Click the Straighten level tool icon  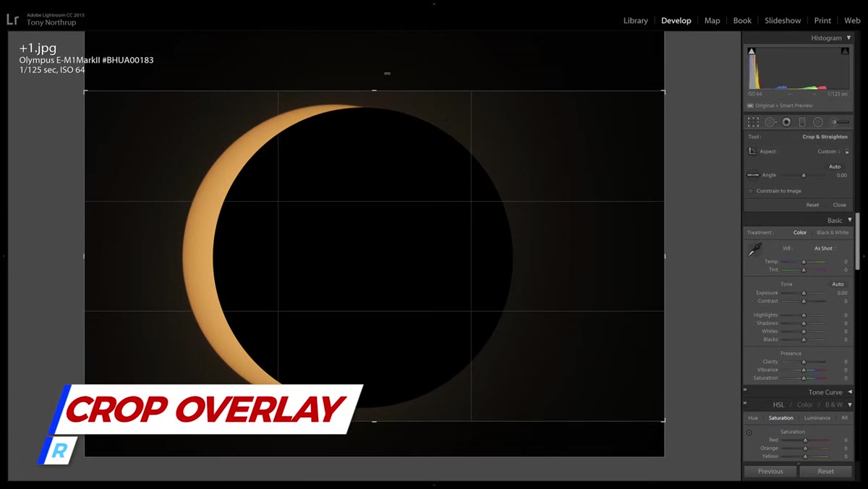pyautogui.click(x=753, y=175)
